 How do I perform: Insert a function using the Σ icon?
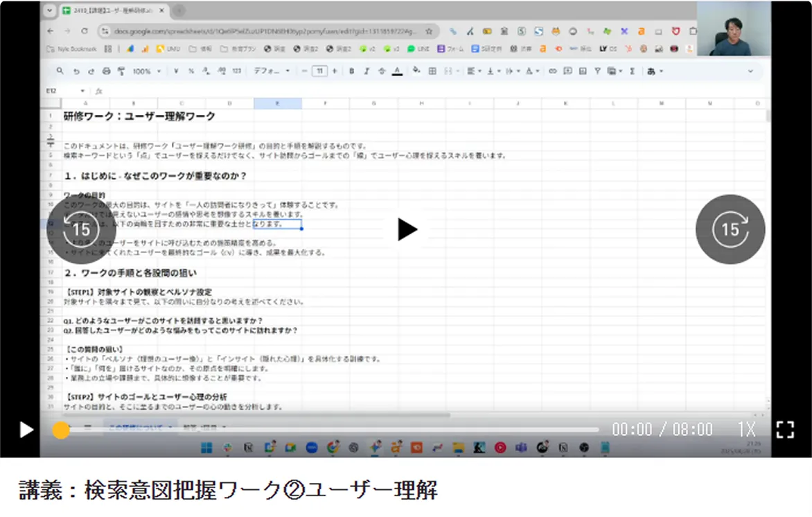tap(631, 71)
